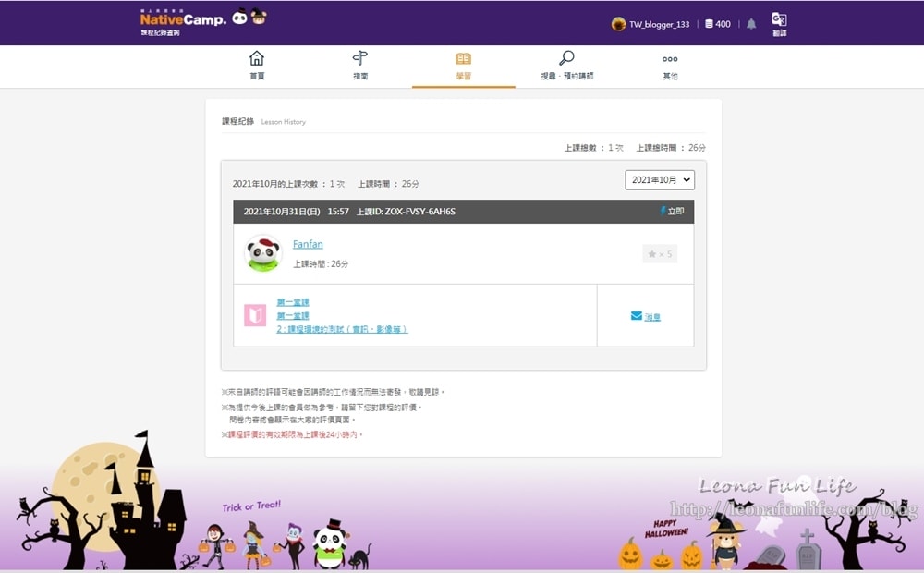Image resolution: width=924 pixels, height=573 pixels.
Task: Open the lesson environment test chapter link
Action: pyautogui.click(x=342, y=329)
